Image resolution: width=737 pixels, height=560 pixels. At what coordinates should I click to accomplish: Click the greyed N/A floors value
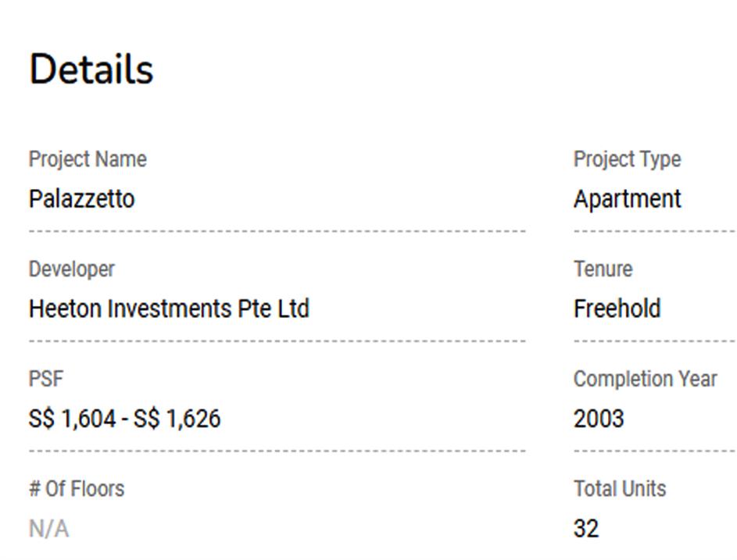[48, 530]
